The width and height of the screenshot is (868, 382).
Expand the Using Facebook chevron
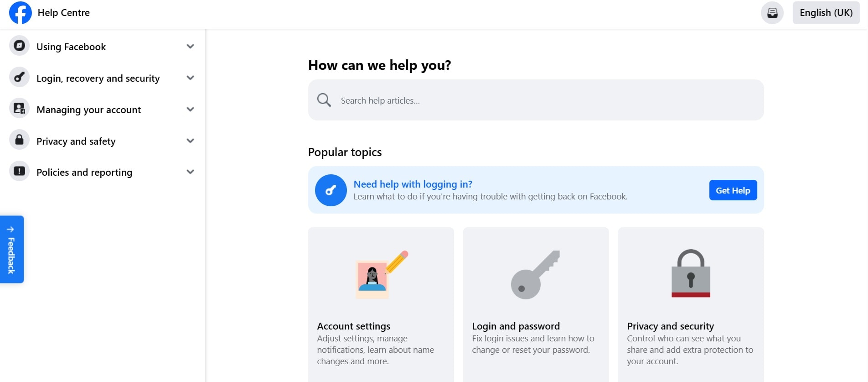191,46
